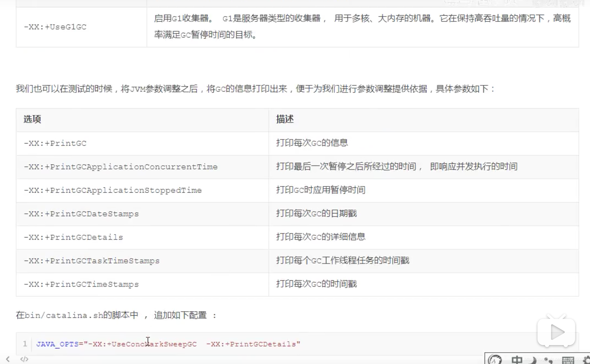590x364 pixels.
Task: Click the TV-shaped video play button
Action: tap(556, 332)
